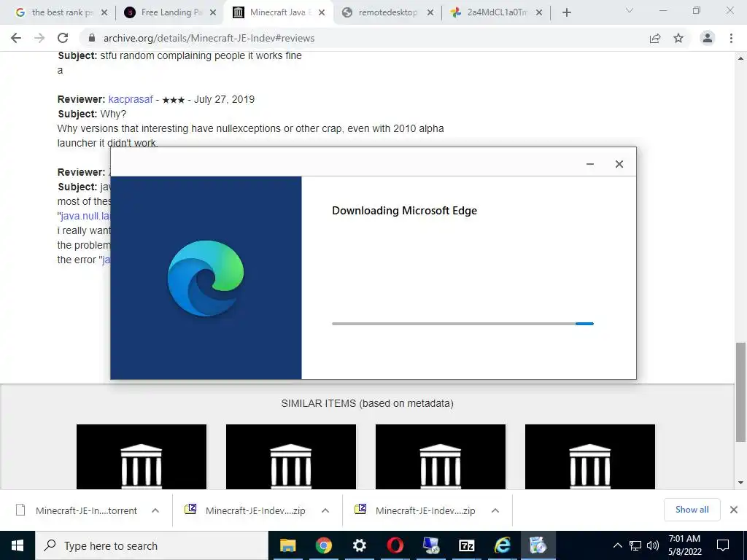
Task: Click the Edge download progress bar
Action: [462, 324]
